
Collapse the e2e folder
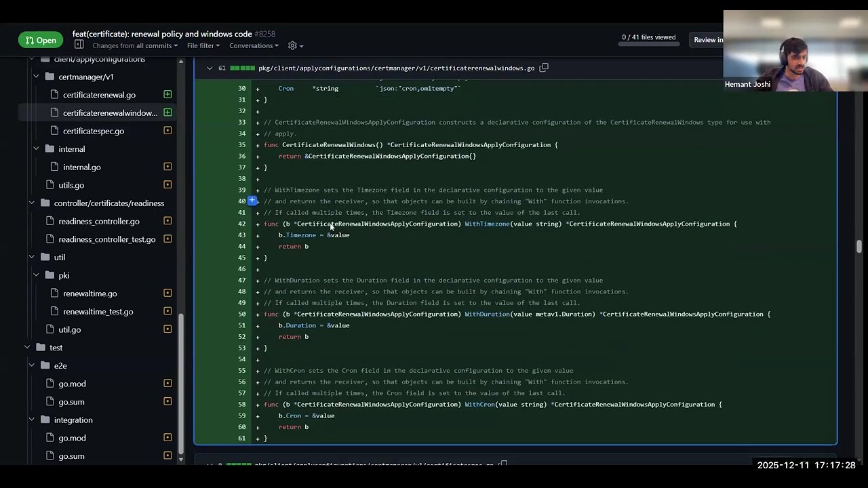tap(31, 365)
